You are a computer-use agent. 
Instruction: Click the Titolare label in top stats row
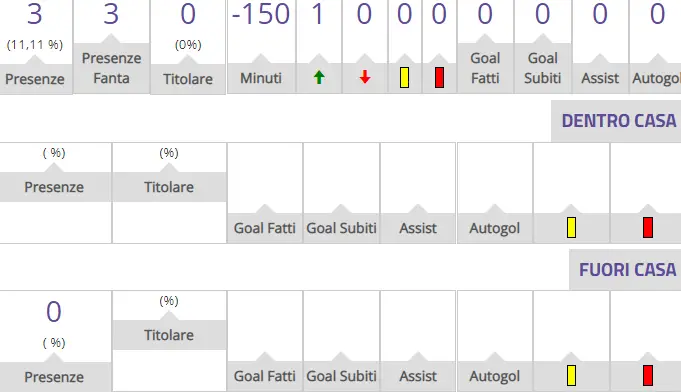tap(188, 79)
